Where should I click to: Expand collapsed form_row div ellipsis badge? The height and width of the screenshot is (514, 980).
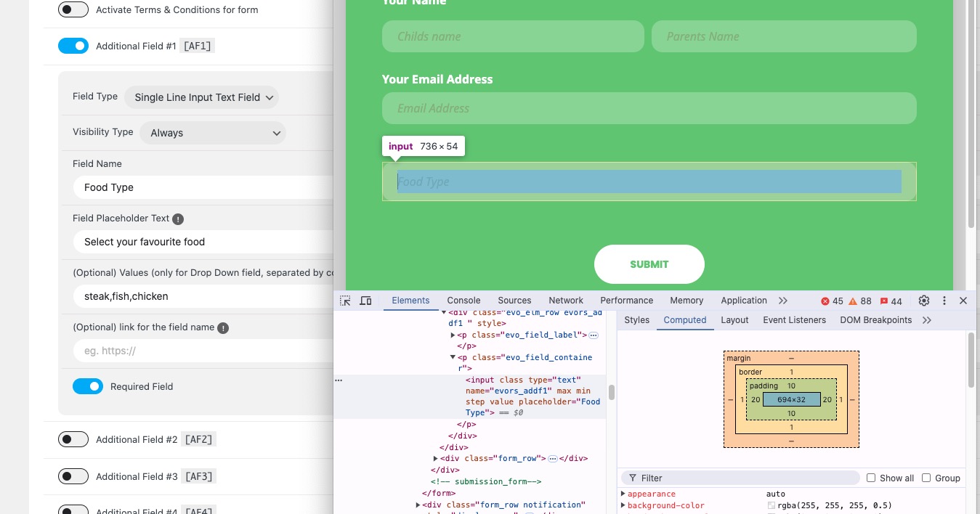coord(553,459)
